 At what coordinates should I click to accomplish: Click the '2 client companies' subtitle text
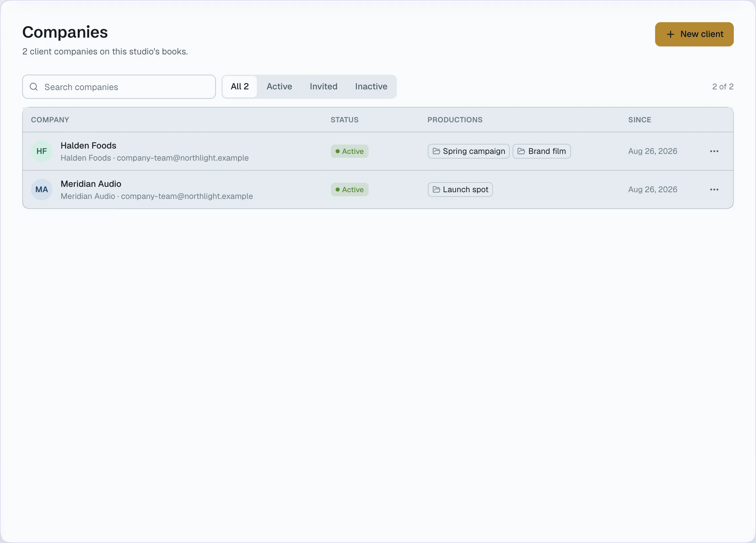[105, 51]
